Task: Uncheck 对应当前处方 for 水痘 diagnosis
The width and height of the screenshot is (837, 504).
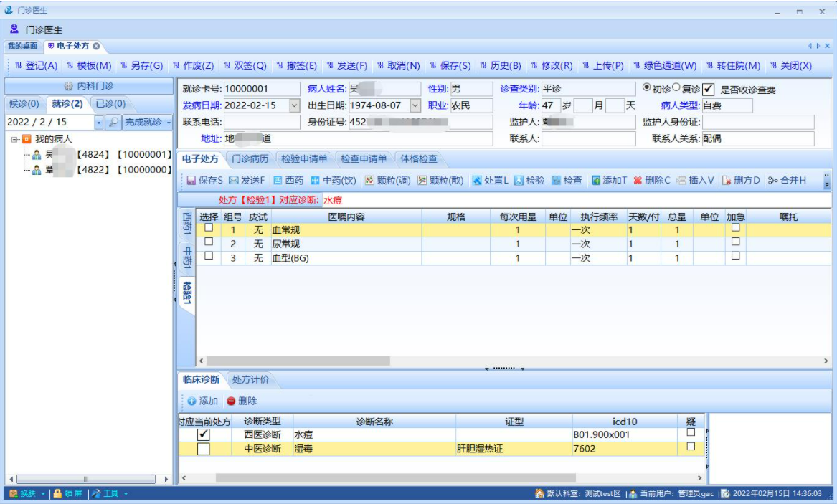Action: [x=204, y=434]
